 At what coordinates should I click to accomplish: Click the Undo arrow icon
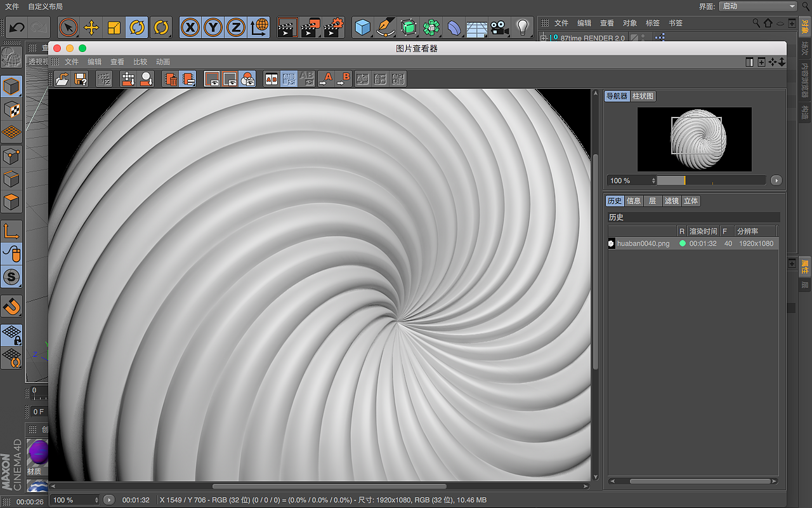tap(17, 27)
